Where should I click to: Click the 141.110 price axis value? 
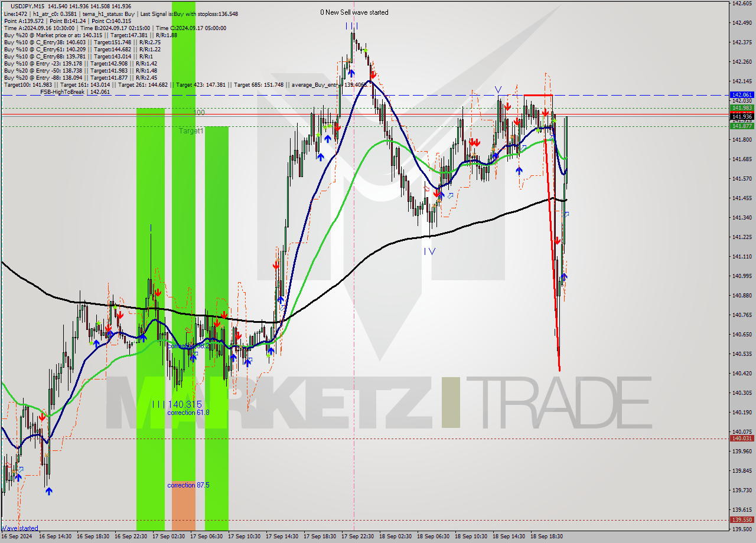click(x=742, y=257)
